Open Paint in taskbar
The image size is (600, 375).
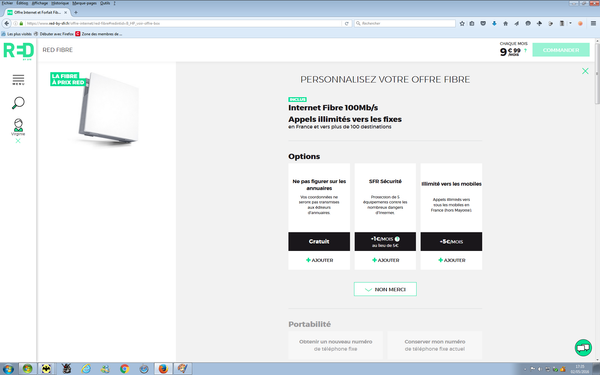point(183,369)
